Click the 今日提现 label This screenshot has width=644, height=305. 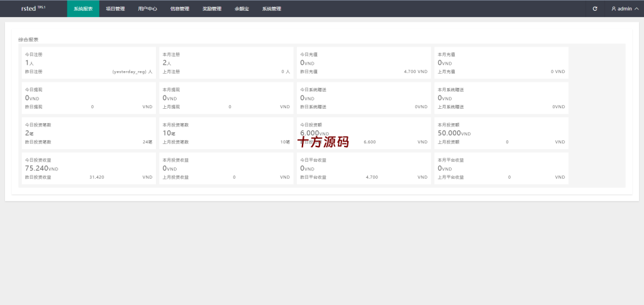[34, 90]
